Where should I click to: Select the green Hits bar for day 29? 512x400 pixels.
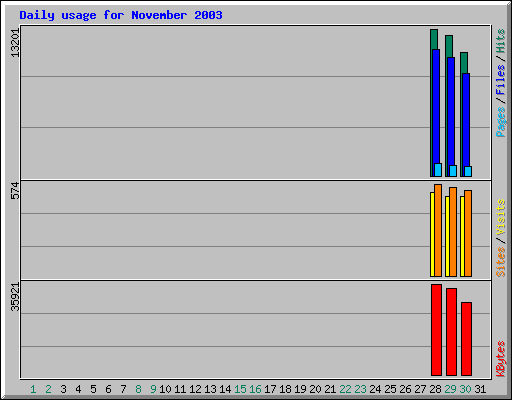449,46
